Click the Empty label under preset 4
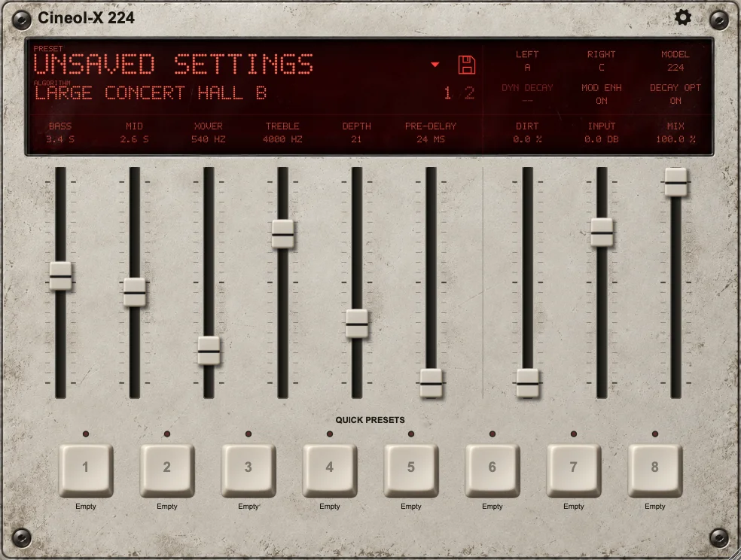The image size is (741, 560). (x=329, y=506)
